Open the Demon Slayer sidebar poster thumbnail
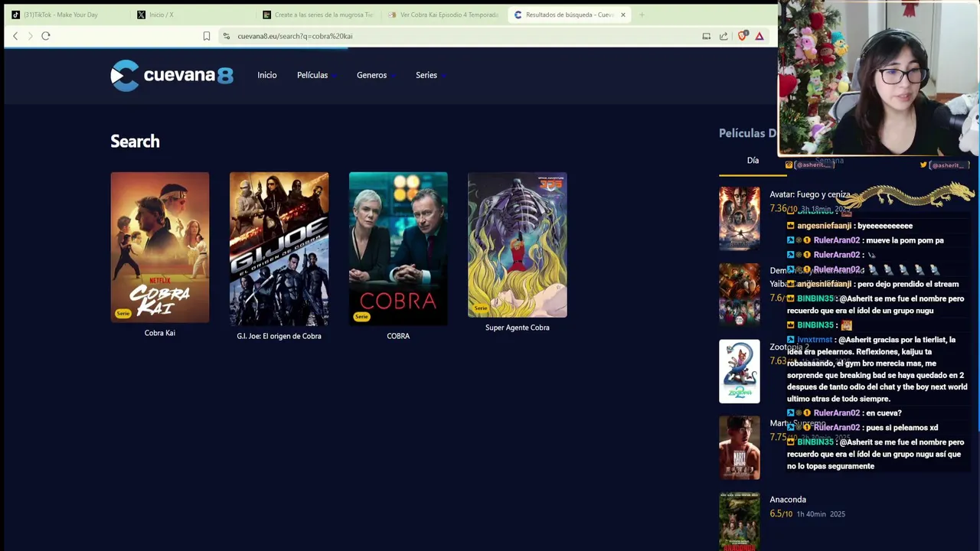Screen dimensions: 980x551 click(x=740, y=295)
